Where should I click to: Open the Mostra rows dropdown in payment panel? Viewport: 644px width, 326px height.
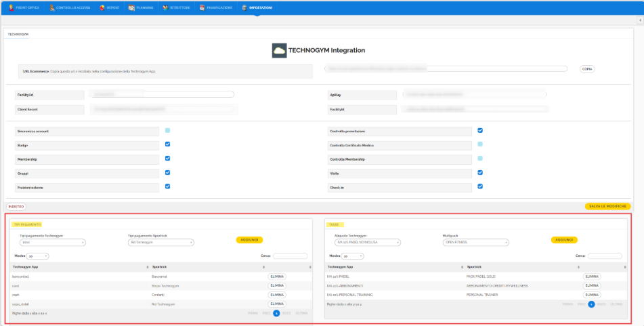(37, 256)
